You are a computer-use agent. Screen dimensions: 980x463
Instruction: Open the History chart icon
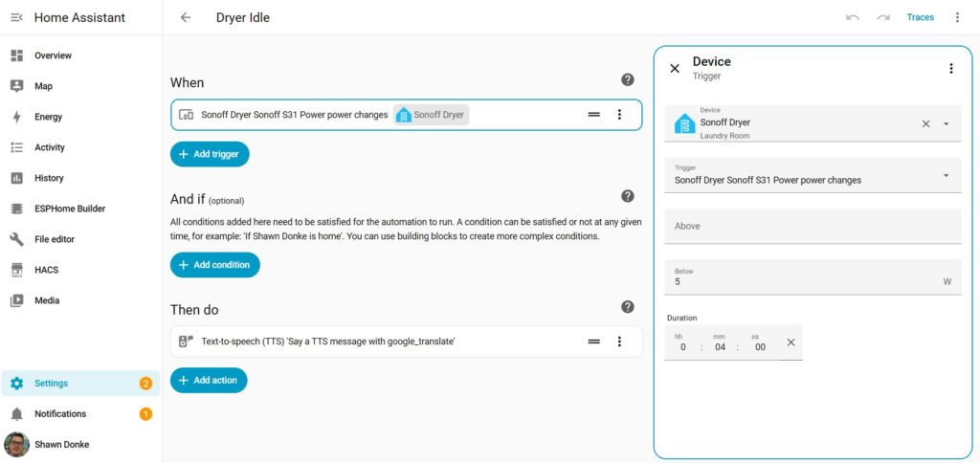point(17,178)
